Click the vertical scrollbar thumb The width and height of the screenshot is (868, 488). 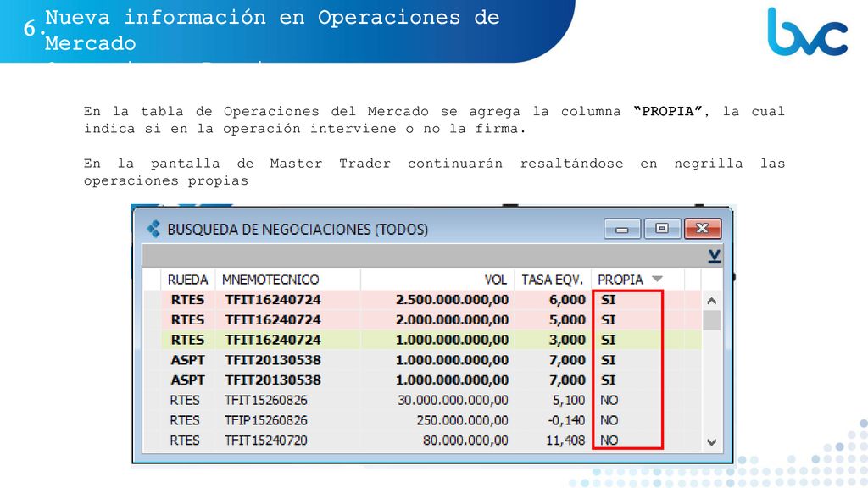point(712,320)
